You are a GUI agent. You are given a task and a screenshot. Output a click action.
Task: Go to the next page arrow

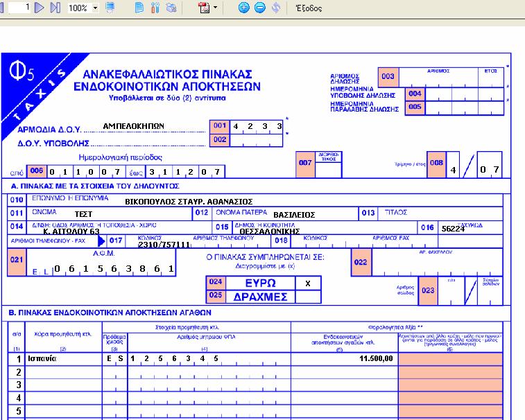[x=39, y=8]
